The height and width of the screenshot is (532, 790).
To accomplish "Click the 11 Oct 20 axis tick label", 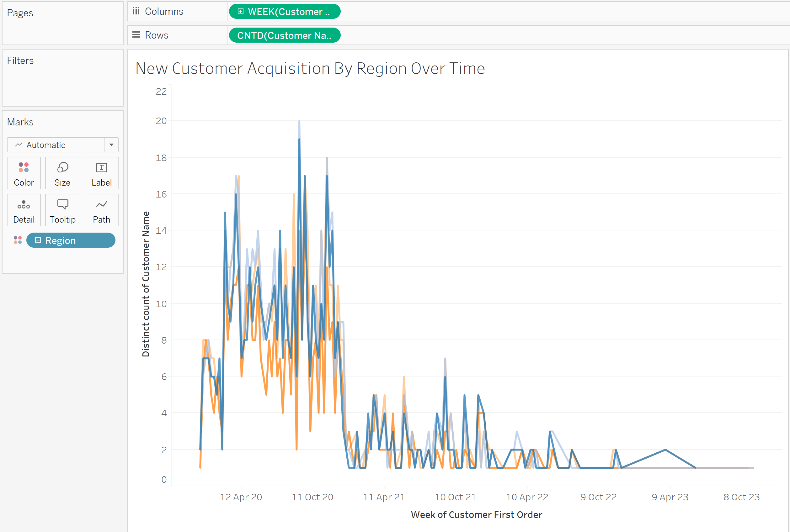I will (x=312, y=497).
